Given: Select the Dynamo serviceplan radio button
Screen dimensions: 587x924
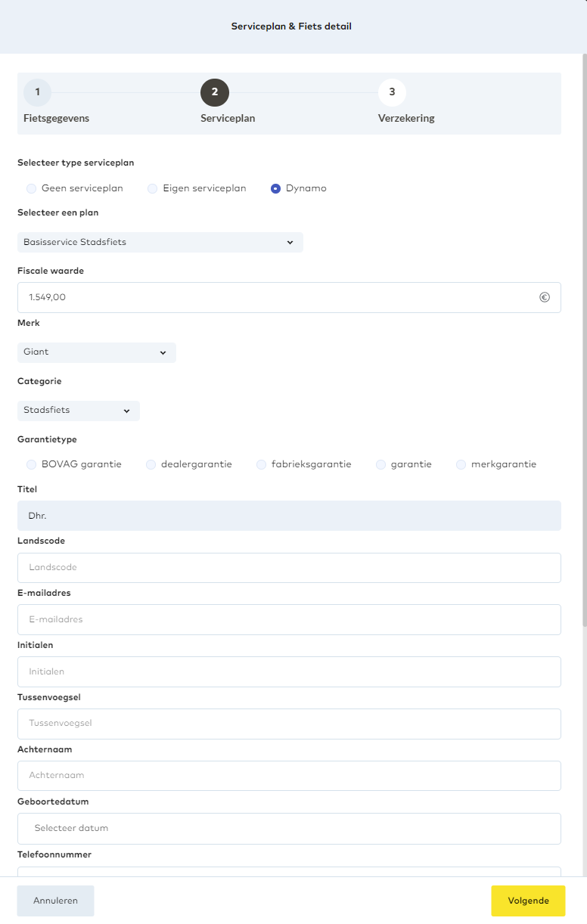Looking at the screenshot, I should point(276,188).
